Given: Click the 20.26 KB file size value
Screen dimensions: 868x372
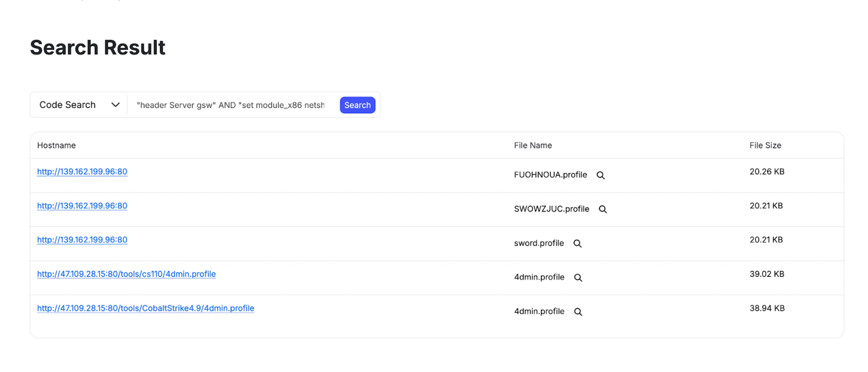Looking at the screenshot, I should point(767,172).
